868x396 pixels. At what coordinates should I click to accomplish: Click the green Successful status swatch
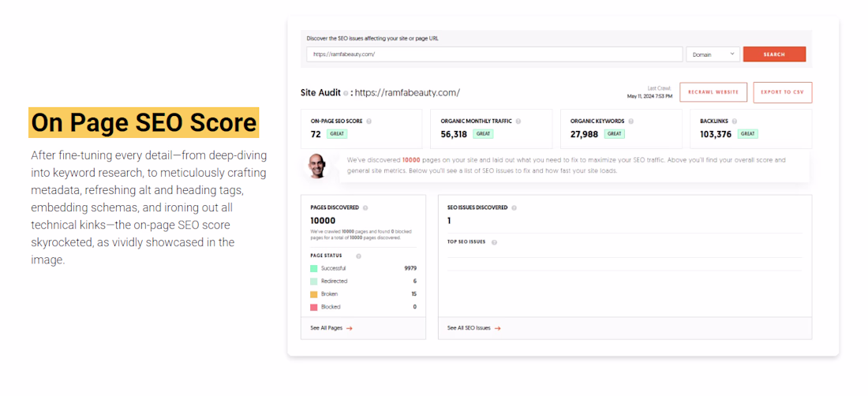pyautogui.click(x=314, y=268)
